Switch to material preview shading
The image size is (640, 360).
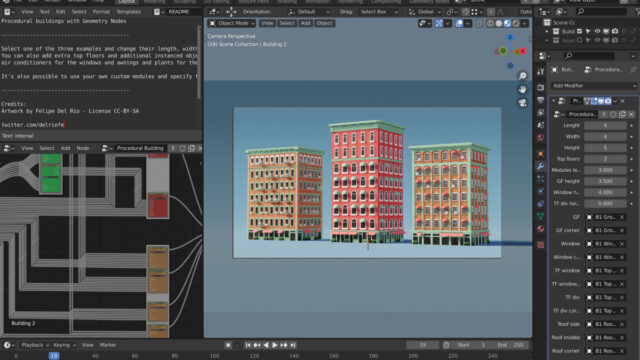(507, 23)
